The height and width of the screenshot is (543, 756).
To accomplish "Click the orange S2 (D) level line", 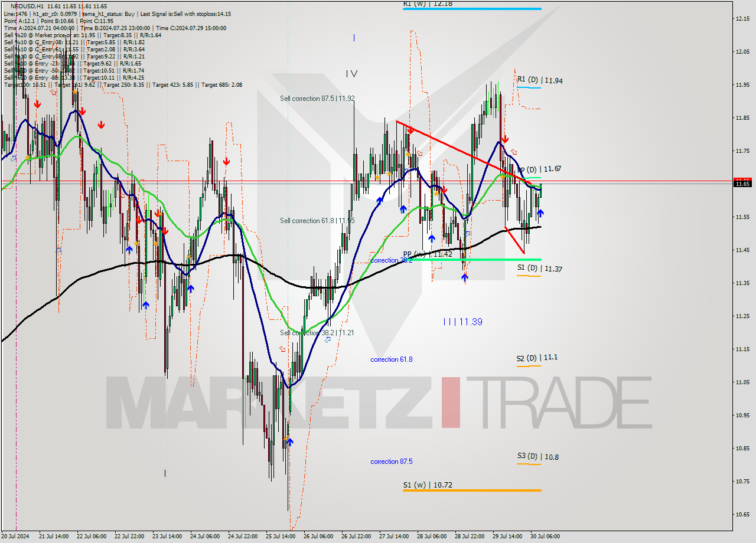I will click(x=529, y=366).
